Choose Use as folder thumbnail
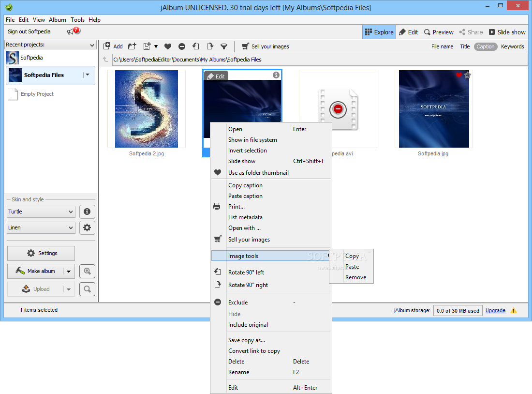The height and width of the screenshot is (394, 532). pyautogui.click(x=271, y=172)
